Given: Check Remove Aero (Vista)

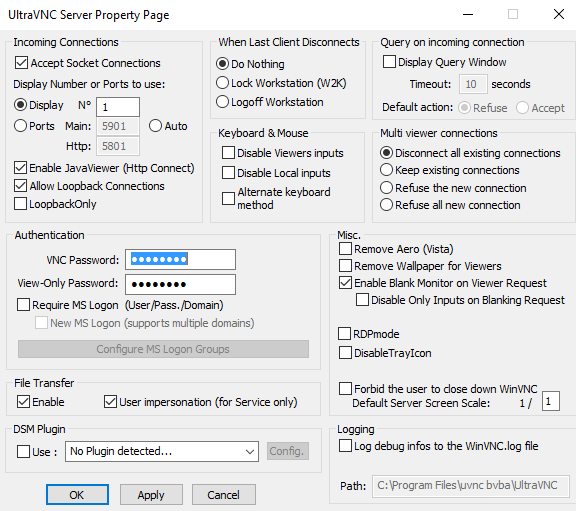Looking at the screenshot, I should point(345,249).
